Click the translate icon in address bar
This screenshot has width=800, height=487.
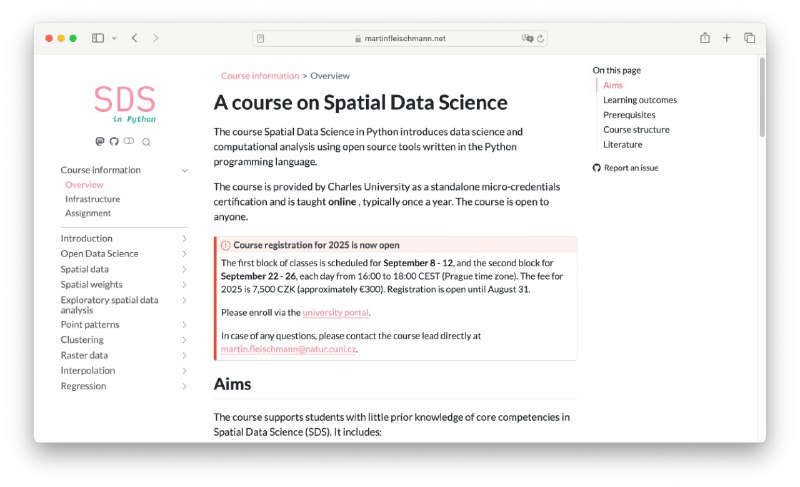pyautogui.click(x=527, y=38)
